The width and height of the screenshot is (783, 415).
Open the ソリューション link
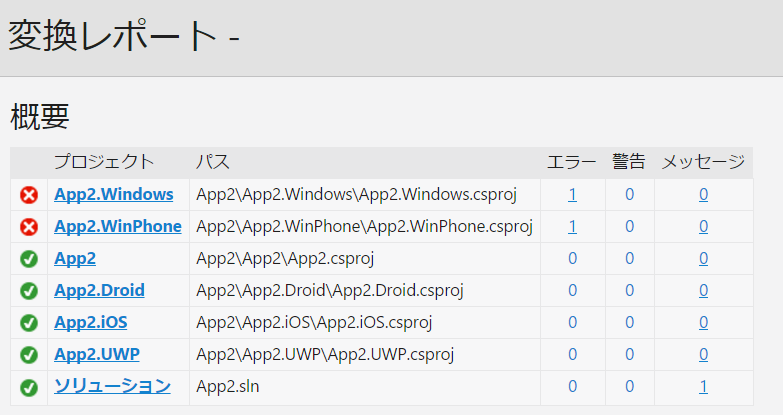[x=112, y=386]
